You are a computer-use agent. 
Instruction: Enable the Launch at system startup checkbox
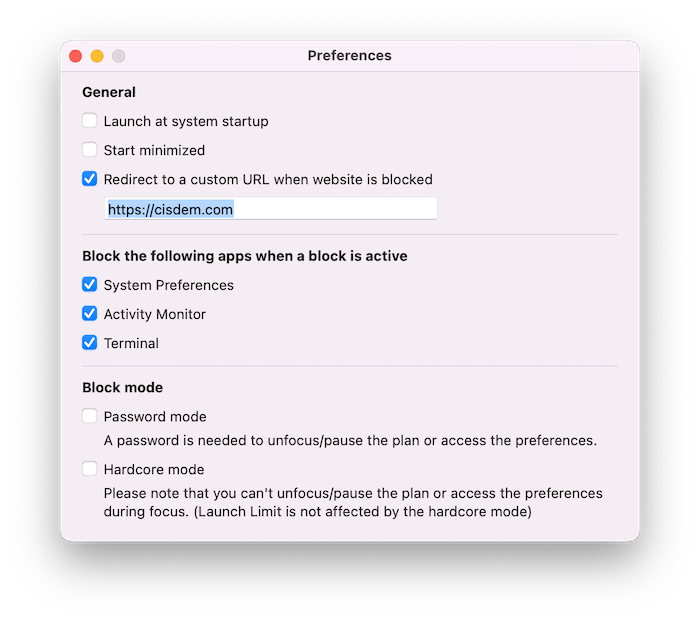click(x=89, y=121)
